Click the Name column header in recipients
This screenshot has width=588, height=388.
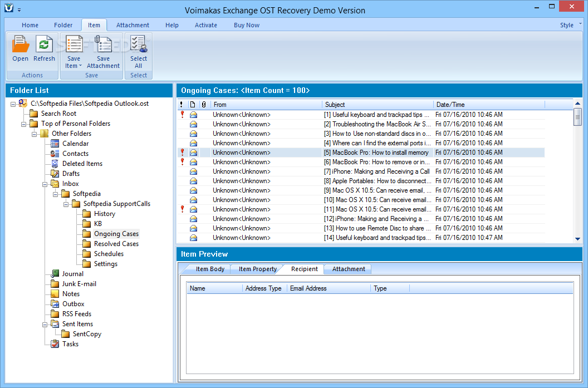214,288
